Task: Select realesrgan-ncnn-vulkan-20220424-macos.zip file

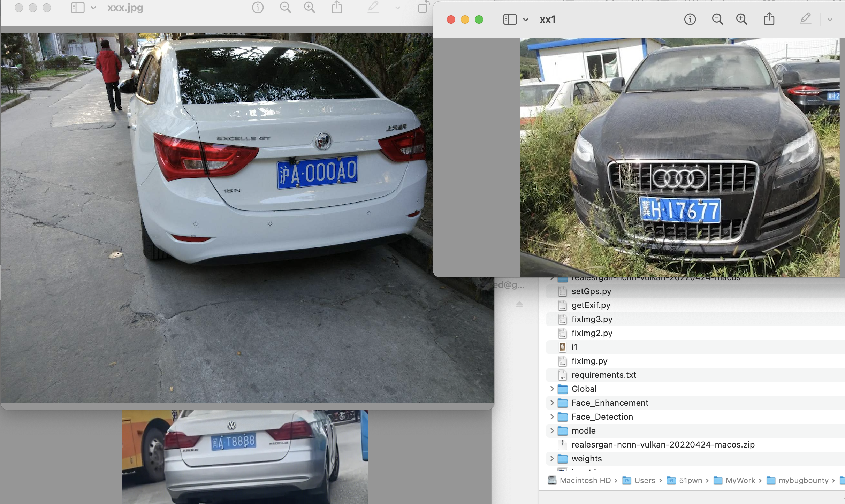Action: click(663, 444)
